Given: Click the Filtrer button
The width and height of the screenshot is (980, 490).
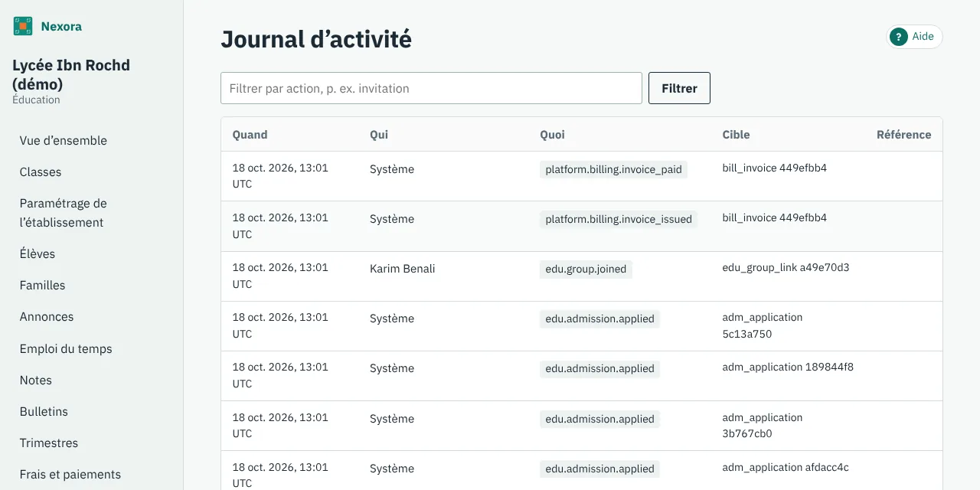Looking at the screenshot, I should tap(679, 88).
